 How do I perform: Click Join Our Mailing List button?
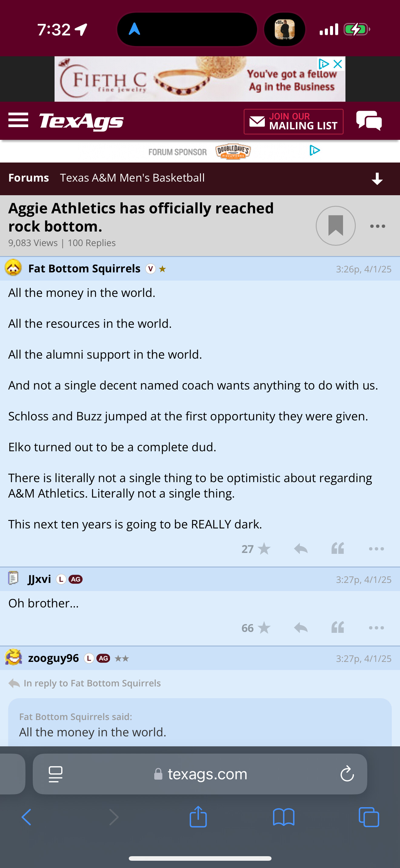(293, 121)
